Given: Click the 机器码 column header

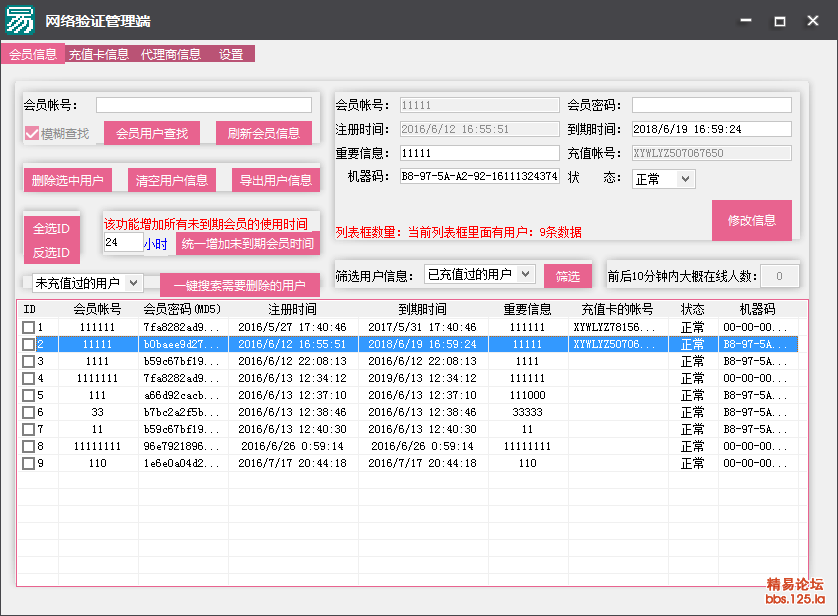Looking at the screenshot, I should 757,309.
